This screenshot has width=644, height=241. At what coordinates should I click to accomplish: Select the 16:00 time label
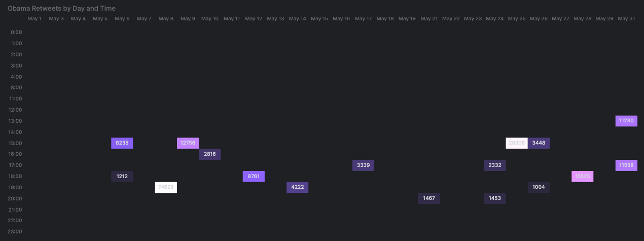click(16, 154)
